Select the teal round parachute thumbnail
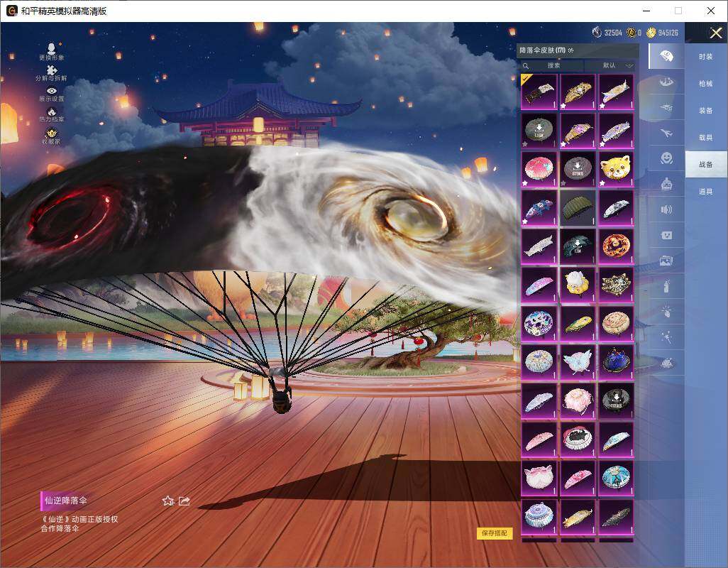Image resolution: width=728 pixels, height=568 pixels. [616, 478]
